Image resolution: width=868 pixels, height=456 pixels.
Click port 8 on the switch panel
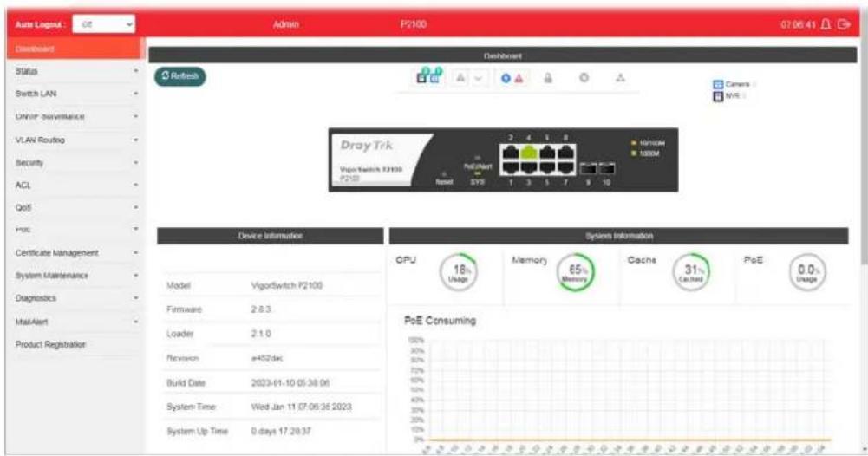pyautogui.click(x=565, y=153)
